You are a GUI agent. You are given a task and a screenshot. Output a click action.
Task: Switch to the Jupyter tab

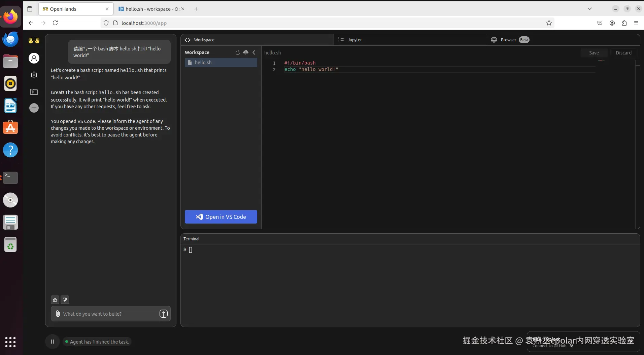tap(410, 40)
